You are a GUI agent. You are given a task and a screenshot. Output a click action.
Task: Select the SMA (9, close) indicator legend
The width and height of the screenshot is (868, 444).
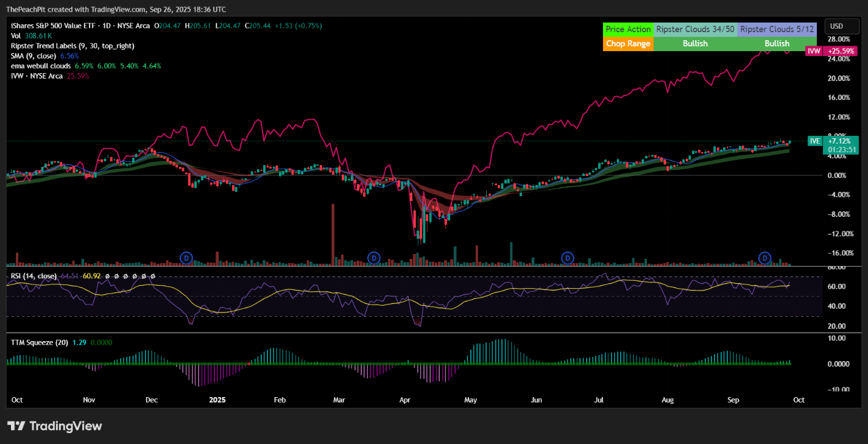tap(34, 55)
